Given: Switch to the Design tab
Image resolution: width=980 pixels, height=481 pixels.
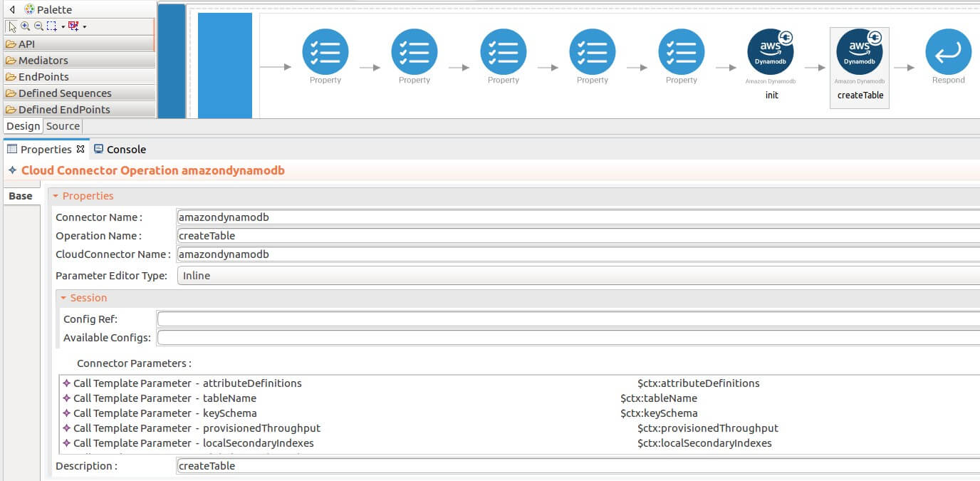Looking at the screenshot, I should click(x=23, y=126).
